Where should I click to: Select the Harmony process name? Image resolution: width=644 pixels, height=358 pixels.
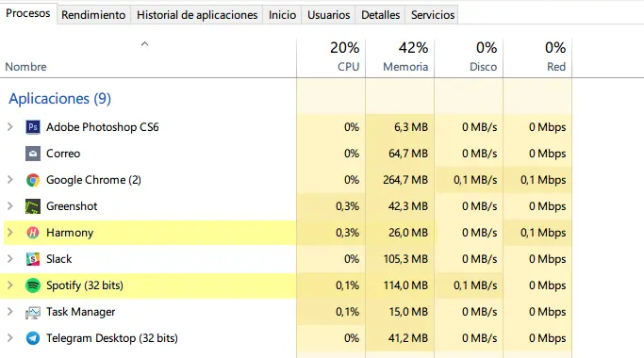pos(70,233)
